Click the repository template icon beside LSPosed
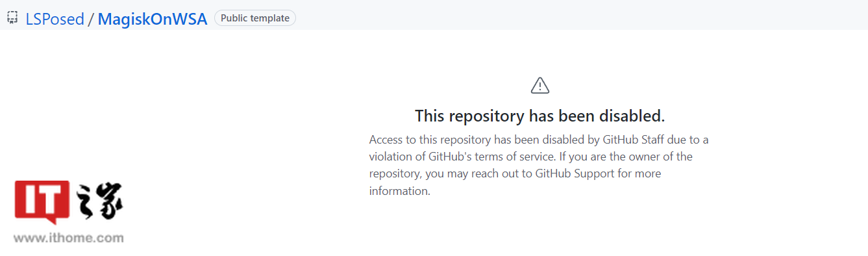 [x=12, y=18]
